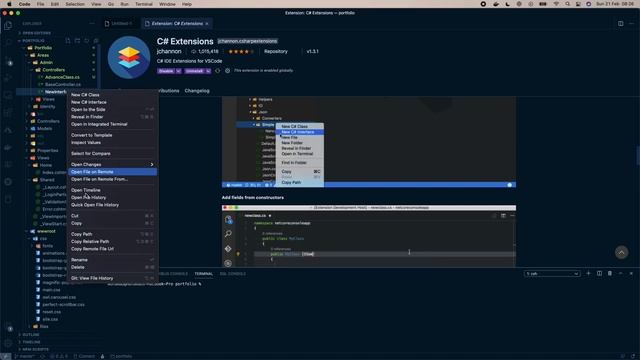Image resolution: width=640 pixels, height=360 pixels.
Task: Close the terminal panel with the X icon
Action: pos(631,273)
